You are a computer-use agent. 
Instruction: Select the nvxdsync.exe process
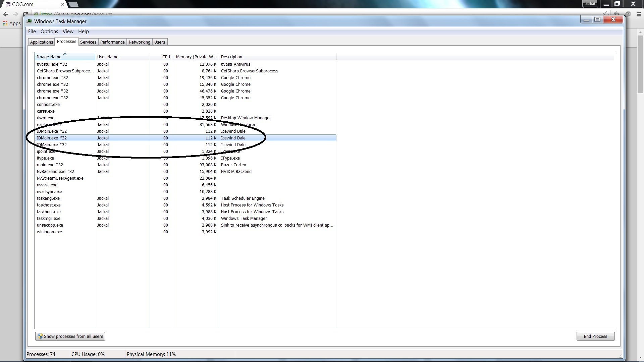coord(185,192)
